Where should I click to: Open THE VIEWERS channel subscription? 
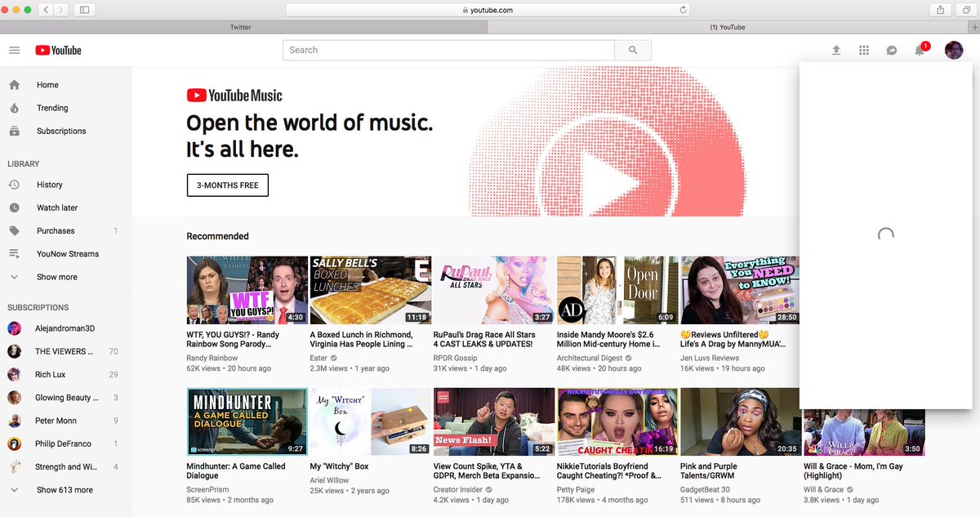65,351
